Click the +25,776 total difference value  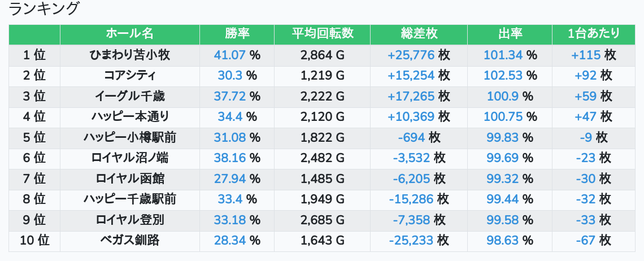click(411, 55)
